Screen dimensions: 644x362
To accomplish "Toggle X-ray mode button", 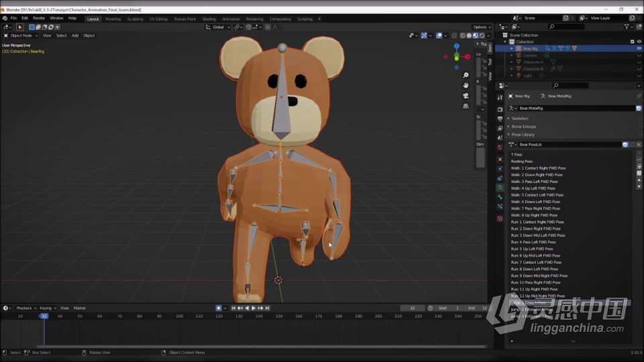I will coord(454,36).
